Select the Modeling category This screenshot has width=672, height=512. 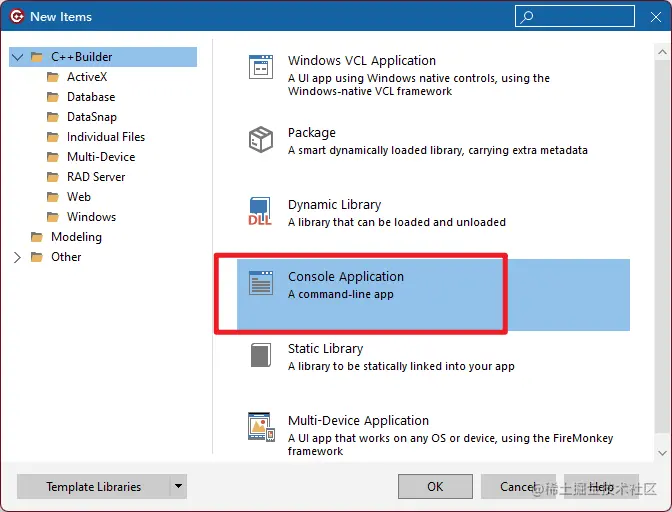76,237
